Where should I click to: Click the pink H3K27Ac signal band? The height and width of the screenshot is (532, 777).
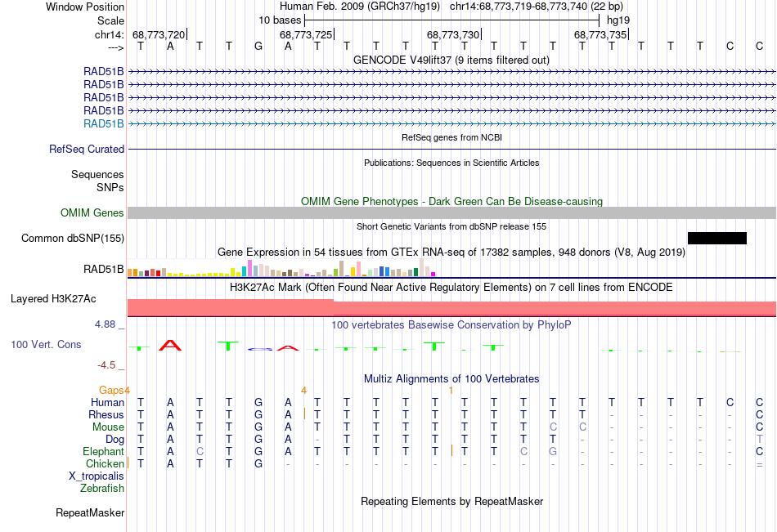coord(451,307)
